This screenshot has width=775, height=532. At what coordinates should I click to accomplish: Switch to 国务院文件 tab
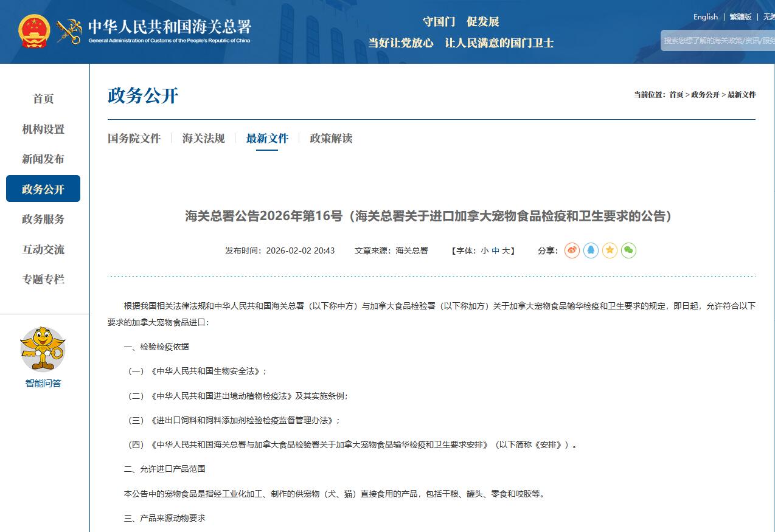tap(134, 138)
